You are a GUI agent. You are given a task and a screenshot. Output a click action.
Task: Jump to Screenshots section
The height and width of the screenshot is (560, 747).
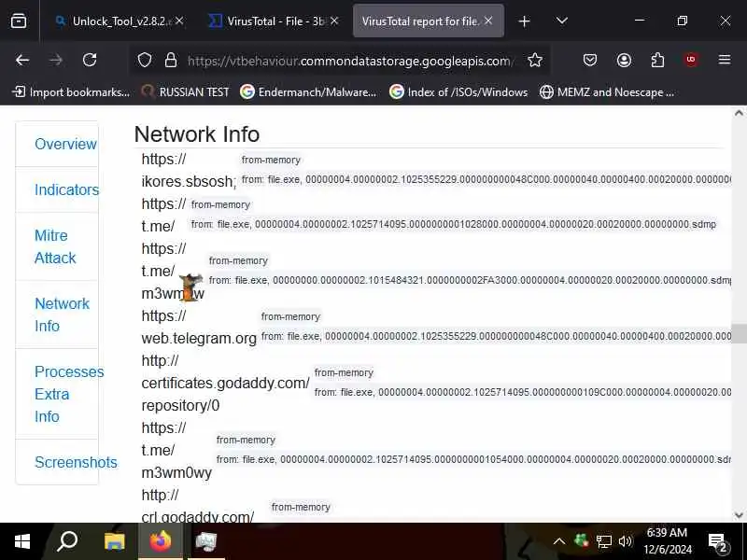point(76,462)
